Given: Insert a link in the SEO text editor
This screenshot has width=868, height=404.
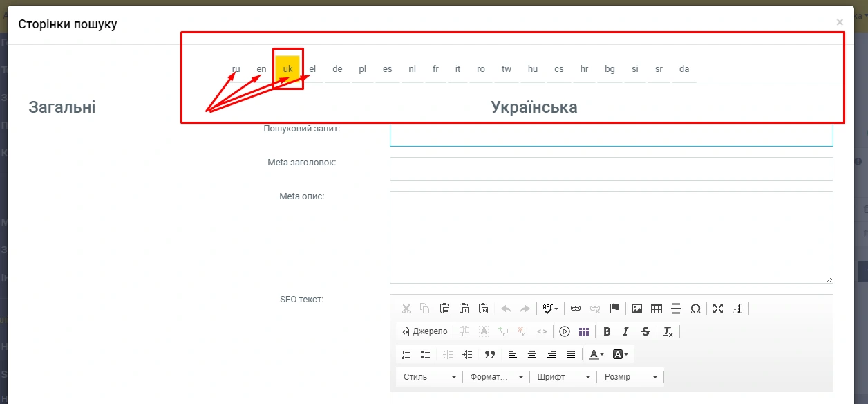Looking at the screenshot, I should [575, 309].
